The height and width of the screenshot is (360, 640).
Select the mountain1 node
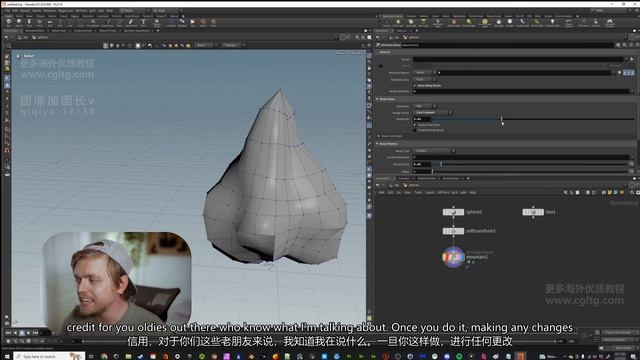coord(453,257)
